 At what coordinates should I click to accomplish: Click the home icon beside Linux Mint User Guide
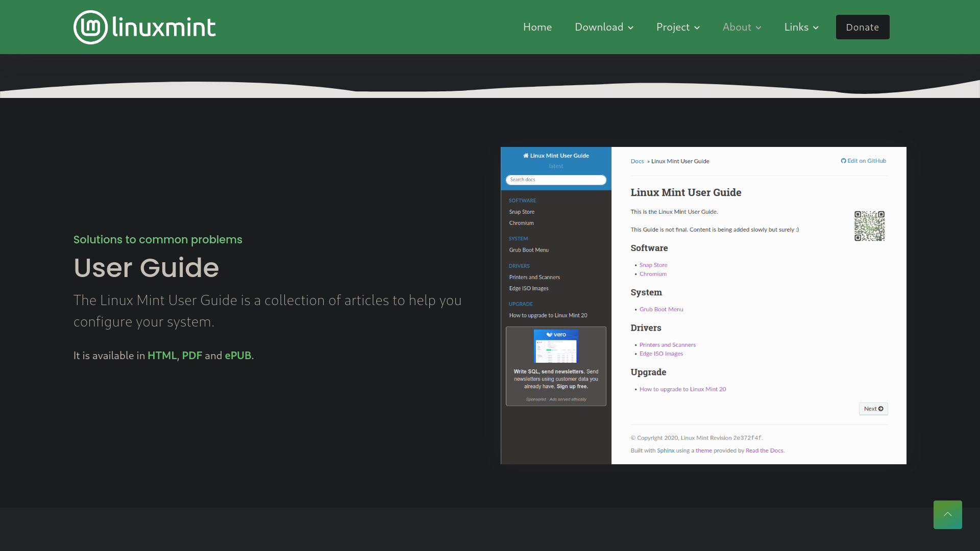point(526,156)
